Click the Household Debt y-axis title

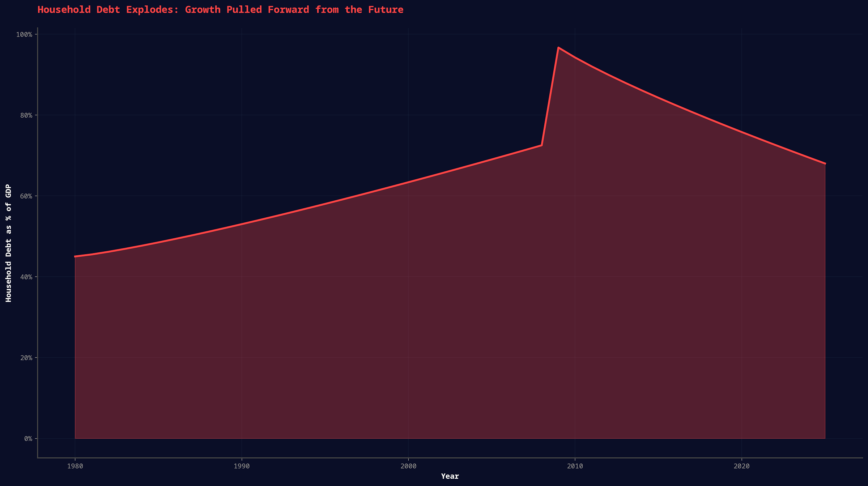(x=9, y=243)
